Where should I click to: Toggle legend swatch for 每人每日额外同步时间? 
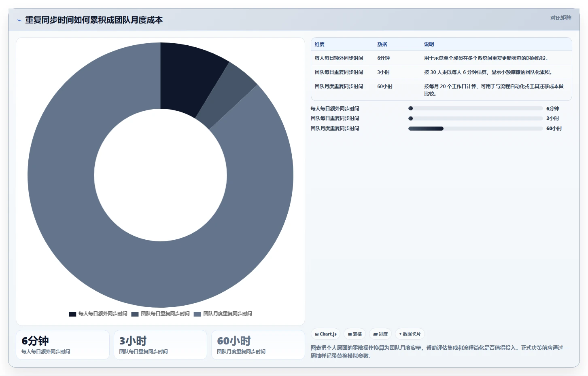pos(72,314)
